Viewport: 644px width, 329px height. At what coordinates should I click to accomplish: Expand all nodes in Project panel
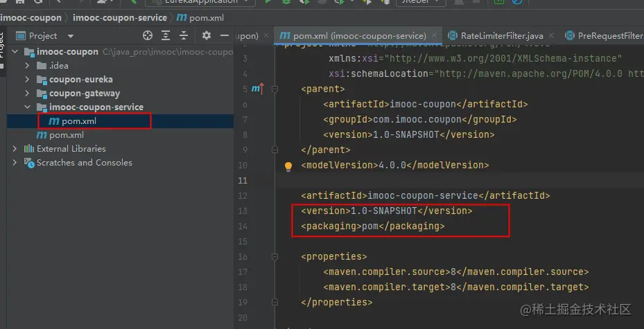click(x=166, y=36)
